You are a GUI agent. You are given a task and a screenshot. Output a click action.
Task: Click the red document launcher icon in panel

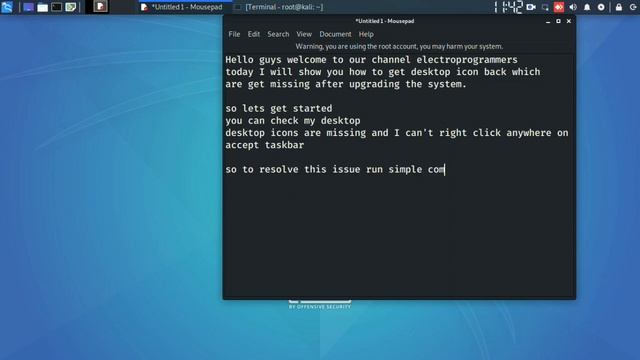coord(100,7)
